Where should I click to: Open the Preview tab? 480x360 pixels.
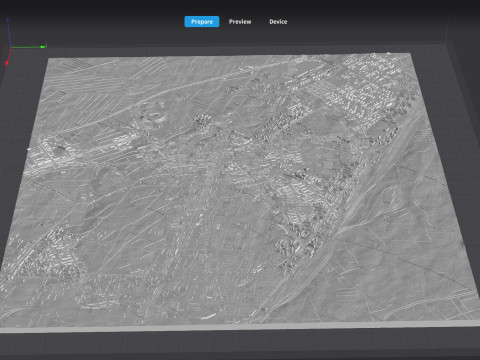click(240, 22)
